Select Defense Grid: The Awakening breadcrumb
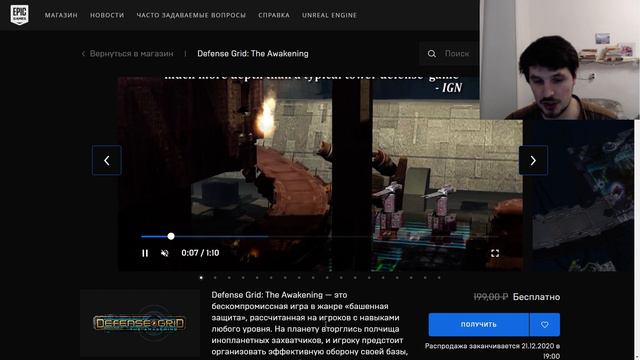The width and height of the screenshot is (640, 360). [253, 53]
